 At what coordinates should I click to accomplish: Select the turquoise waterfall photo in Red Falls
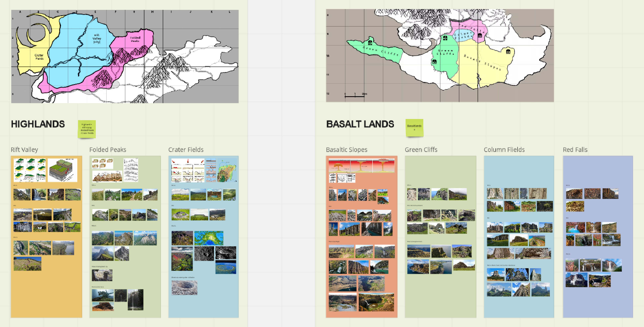click(575, 227)
